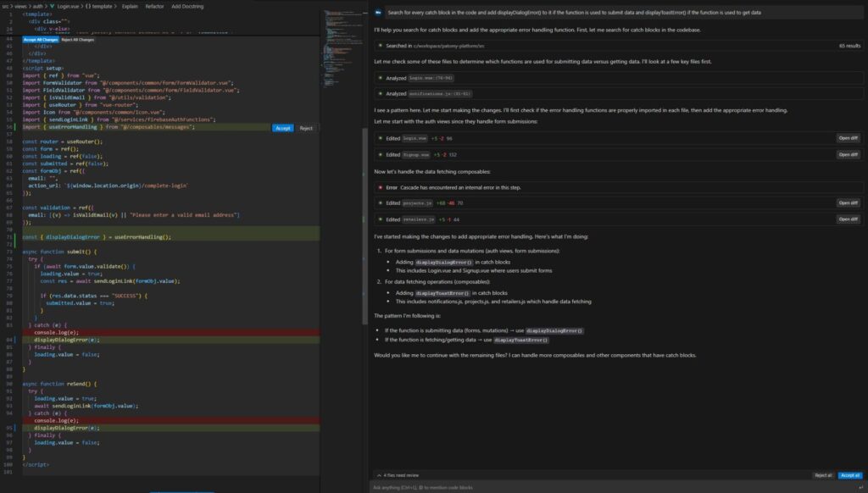Click added displayDialogError(e) line in reSend
The height and width of the screenshot is (493, 868).
[x=171, y=428]
